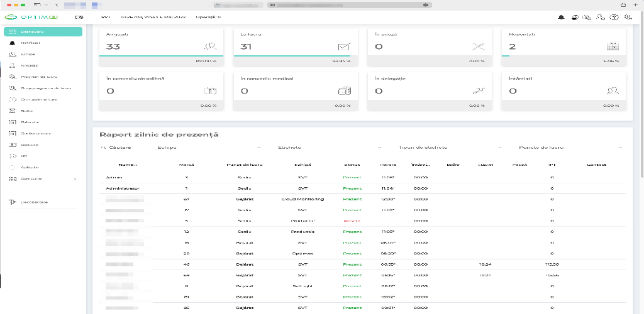Image resolution: width=644 pixels, height=314 pixels.
Task: Click the browser share icon
Action: pos(623,5)
